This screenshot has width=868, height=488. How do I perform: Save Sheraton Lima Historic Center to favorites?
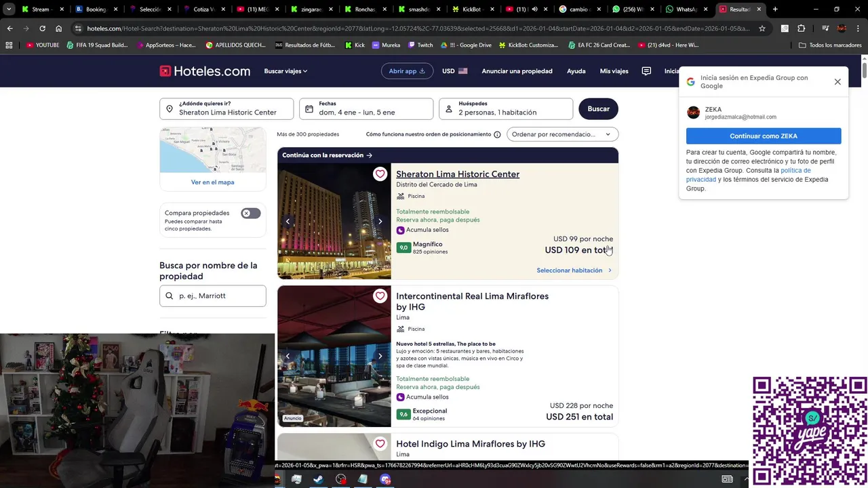click(380, 174)
